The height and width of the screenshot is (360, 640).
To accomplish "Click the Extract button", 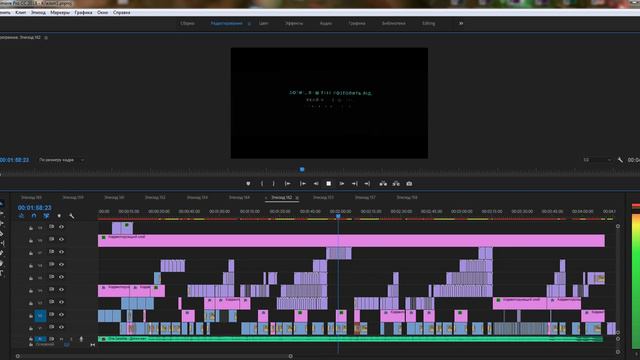I will [396, 184].
